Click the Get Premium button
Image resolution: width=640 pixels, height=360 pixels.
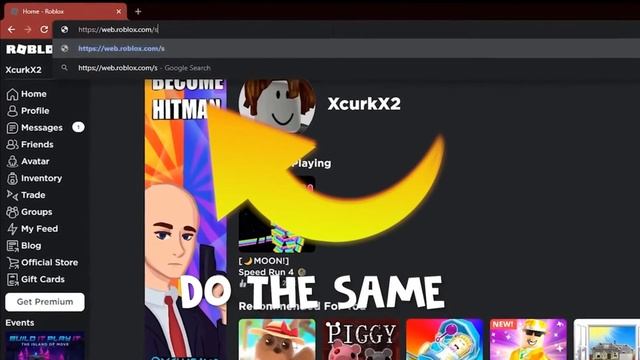[45, 302]
